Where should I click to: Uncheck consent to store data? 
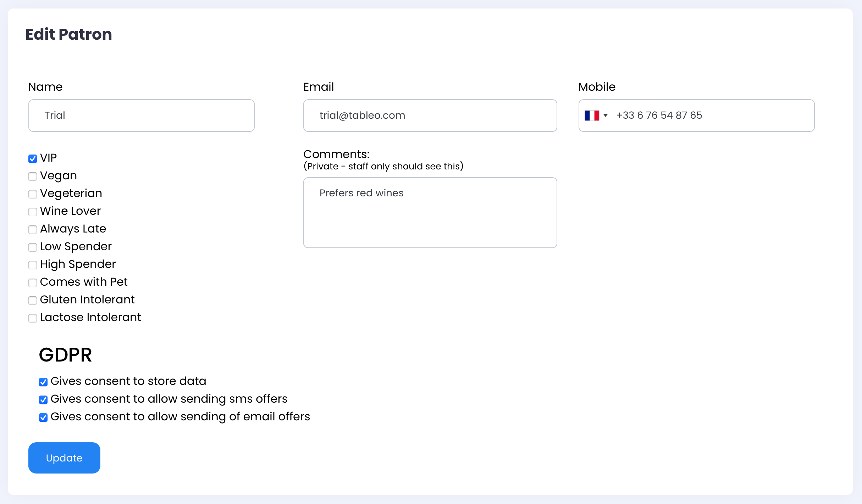tap(43, 382)
